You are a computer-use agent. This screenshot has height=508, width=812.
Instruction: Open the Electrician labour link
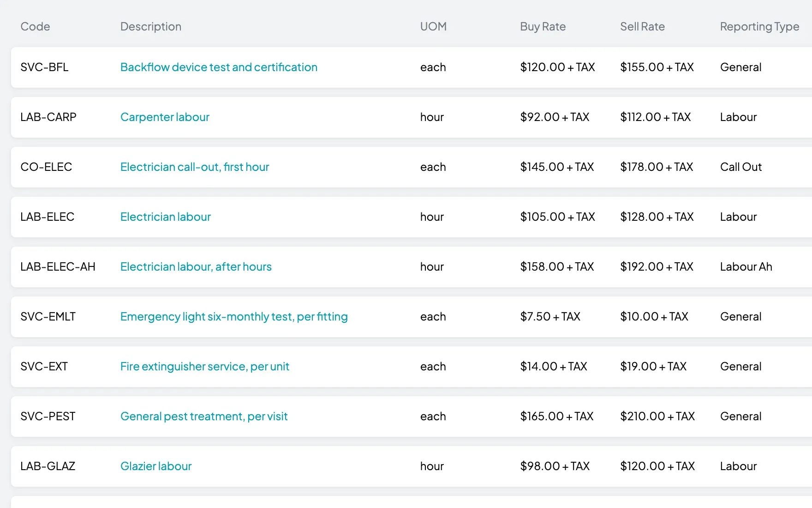(165, 217)
